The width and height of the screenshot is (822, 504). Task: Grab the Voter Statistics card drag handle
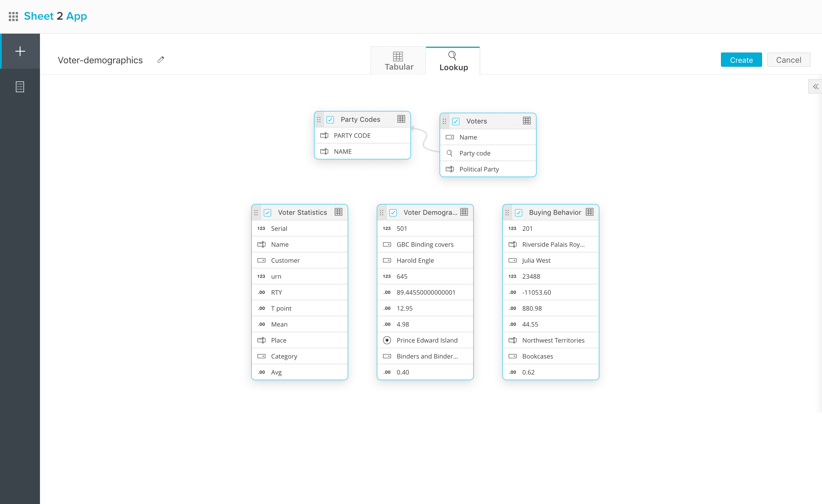(x=256, y=212)
